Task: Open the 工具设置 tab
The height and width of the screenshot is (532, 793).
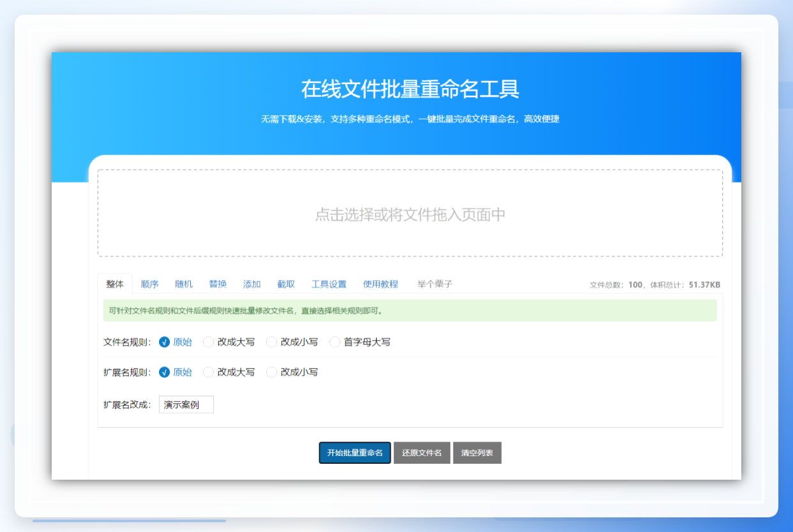Action: (x=329, y=284)
